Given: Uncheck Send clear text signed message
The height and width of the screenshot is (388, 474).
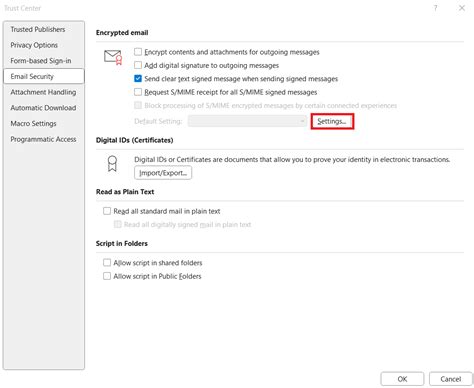Looking at the screenshot, I should tap(138, 79).
